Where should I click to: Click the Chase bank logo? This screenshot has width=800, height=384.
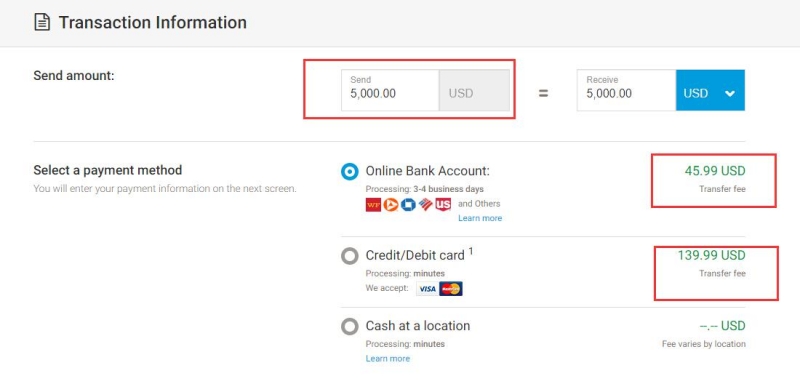408,205
